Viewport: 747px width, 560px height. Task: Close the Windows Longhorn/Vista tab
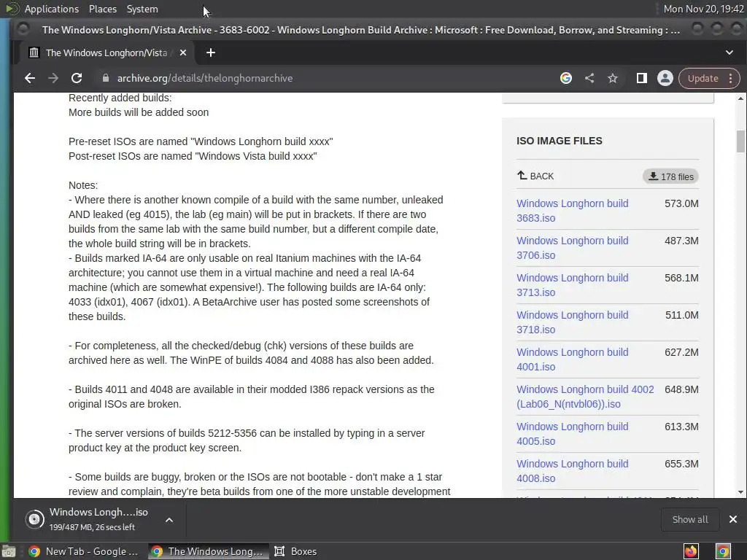183,52
